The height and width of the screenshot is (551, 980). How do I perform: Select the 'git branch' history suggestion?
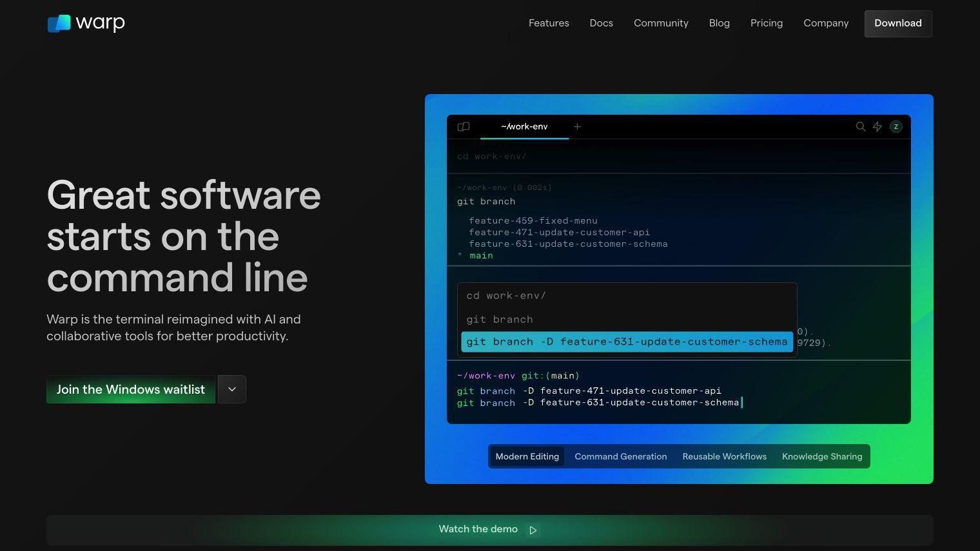(499, 320)
